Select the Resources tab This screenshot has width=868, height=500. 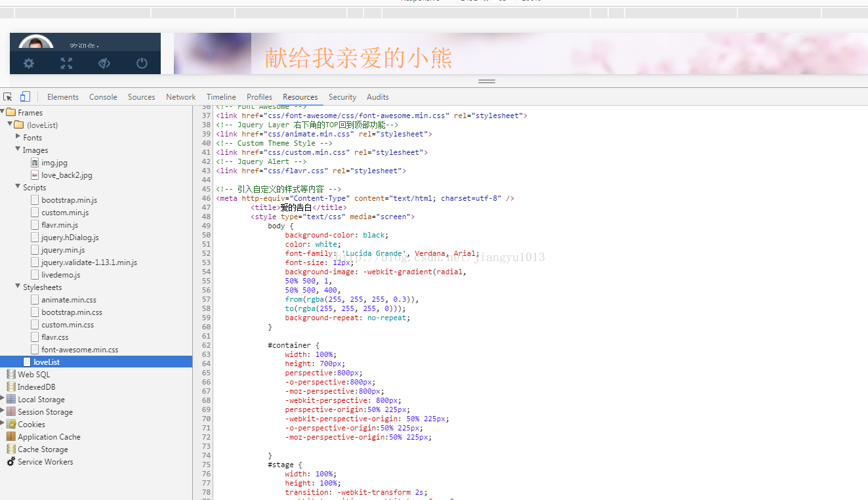pyautogui.click(x=300, y=96)
